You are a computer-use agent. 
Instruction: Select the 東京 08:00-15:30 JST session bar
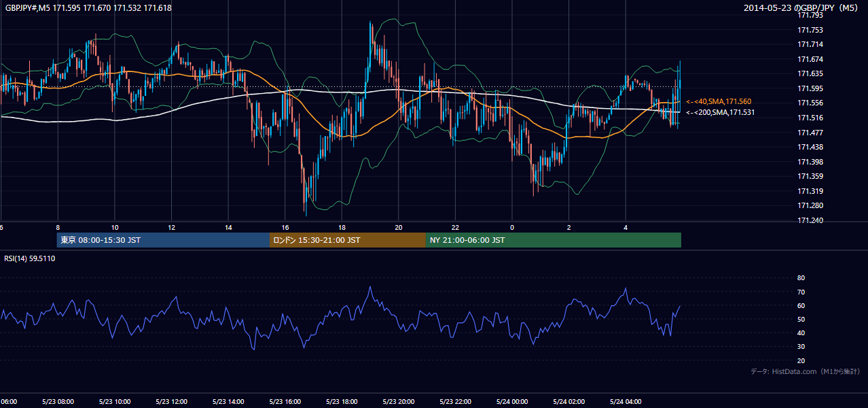pyautogui.click(x=163, y=240)
